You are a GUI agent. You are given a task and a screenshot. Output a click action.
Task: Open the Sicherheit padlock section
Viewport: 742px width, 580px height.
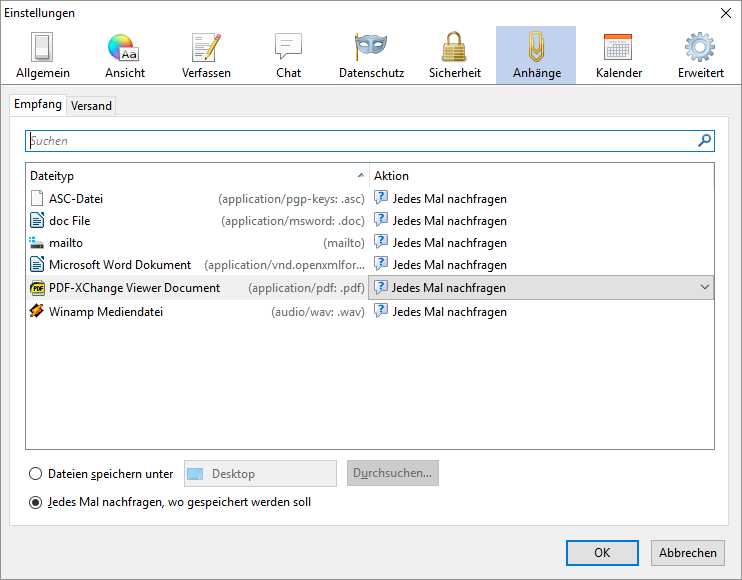455,55
